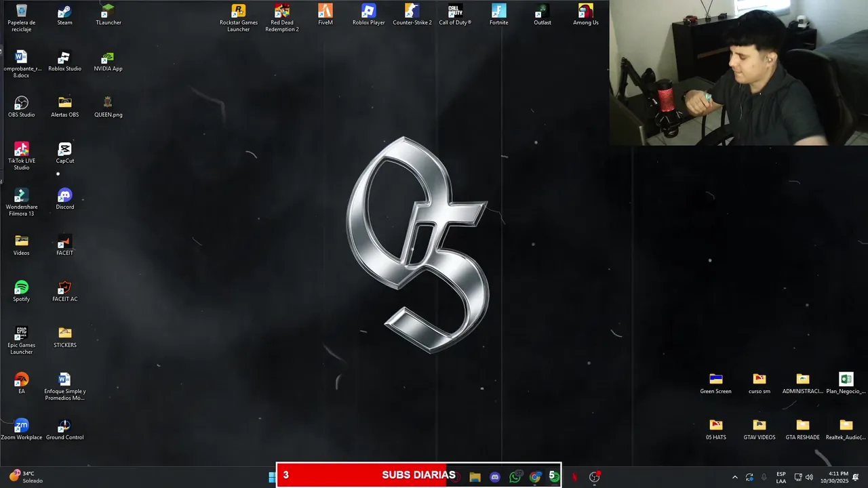Open Discord from the taskbar
Image resolution: width=868 pixels, height=488 pixels.
pyautogui.click(x=495, y=477)
